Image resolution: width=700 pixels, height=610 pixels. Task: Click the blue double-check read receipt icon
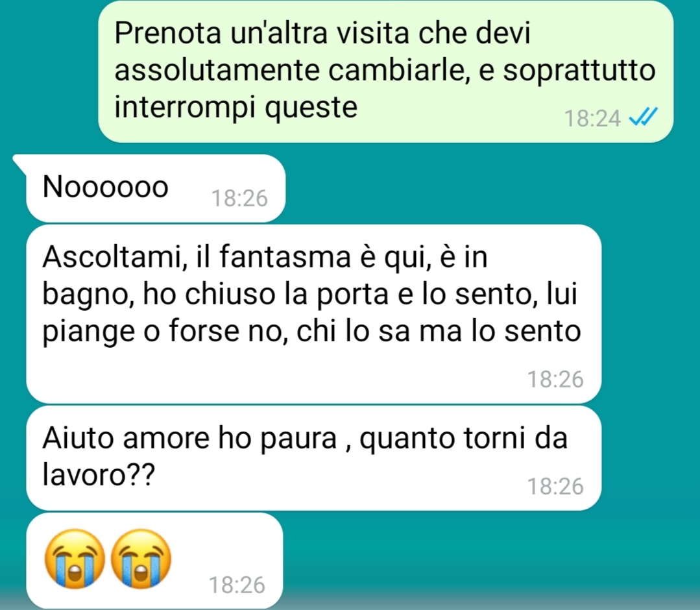[643, 117]
